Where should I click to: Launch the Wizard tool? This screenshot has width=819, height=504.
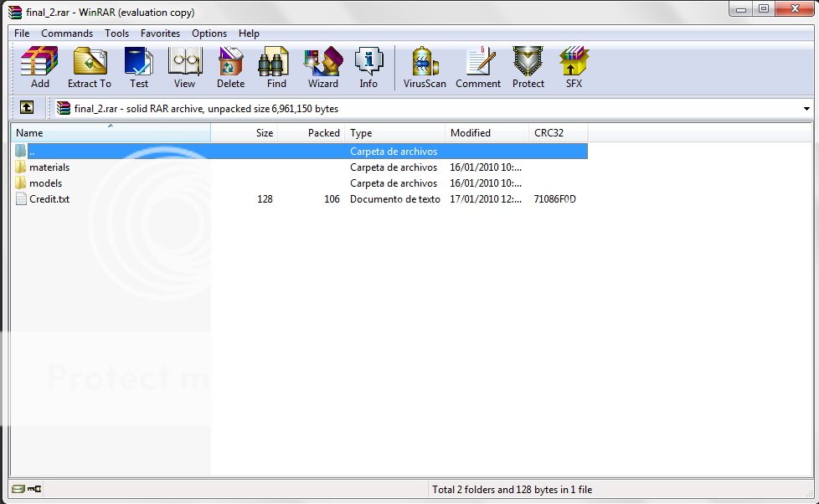[322, 67]
